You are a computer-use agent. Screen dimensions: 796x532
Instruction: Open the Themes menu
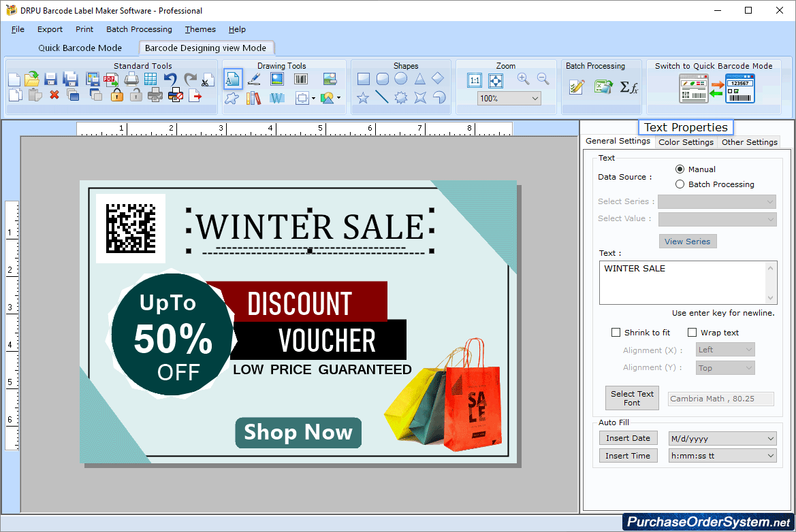click(200, 29)
